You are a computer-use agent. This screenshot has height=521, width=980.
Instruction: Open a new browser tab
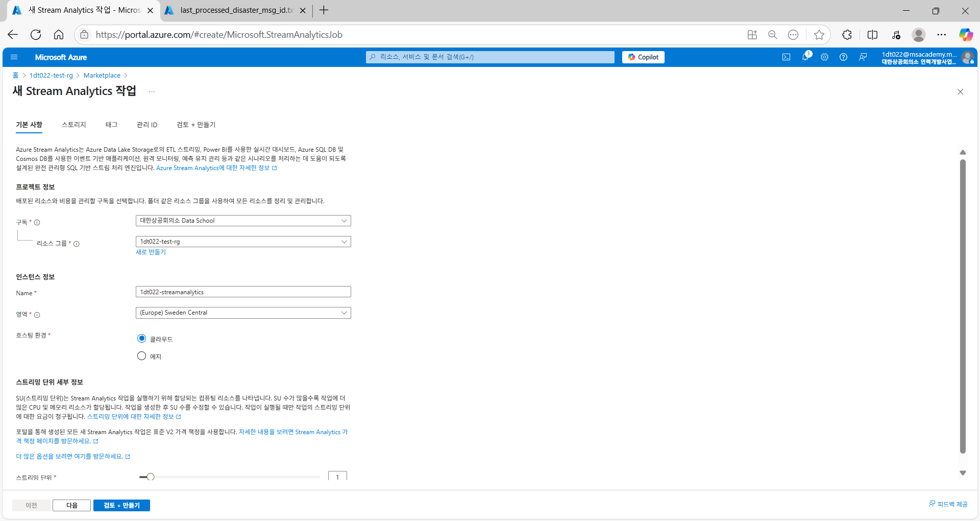[324, 10]
